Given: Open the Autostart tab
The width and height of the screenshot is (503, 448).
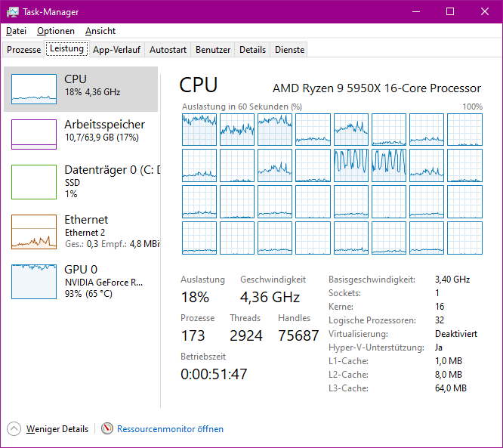Looking at the screenshot, I should coord(168,50).
